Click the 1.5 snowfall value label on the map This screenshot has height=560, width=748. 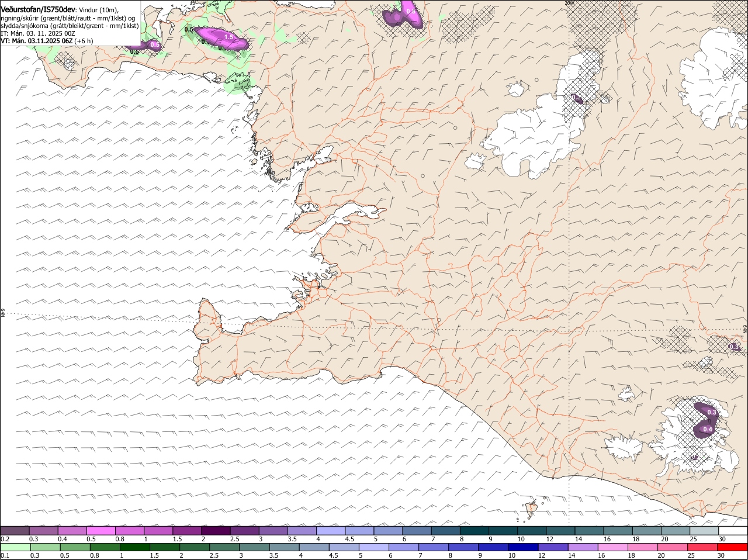(x=228, y=37)
